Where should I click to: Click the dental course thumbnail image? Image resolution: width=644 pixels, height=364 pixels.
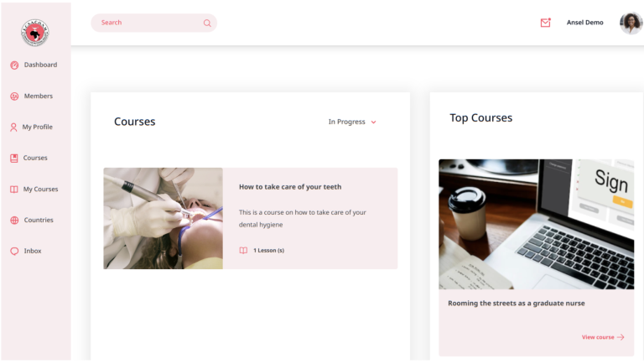(163, 218)
